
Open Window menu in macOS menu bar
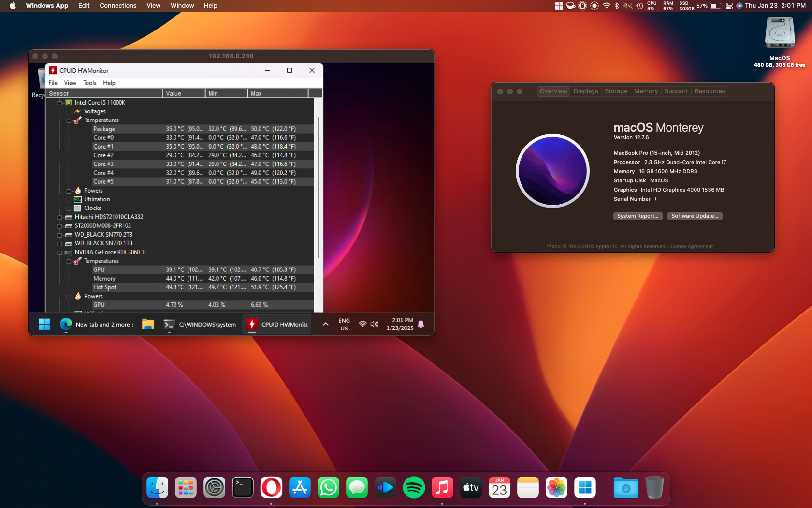(182, 6)
